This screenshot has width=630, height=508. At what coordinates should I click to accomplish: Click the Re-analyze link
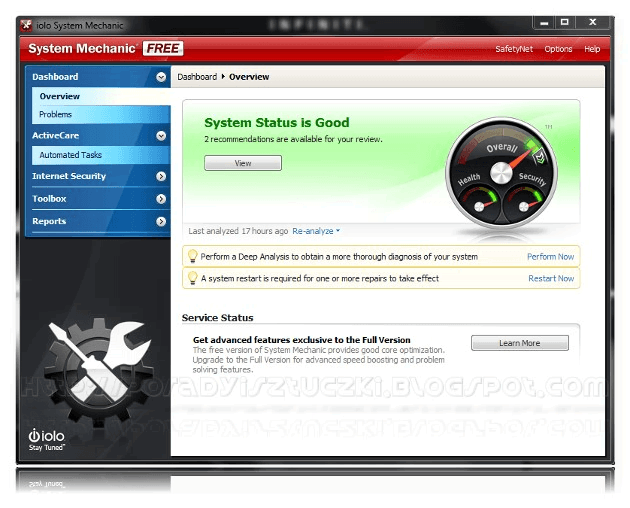313,231
